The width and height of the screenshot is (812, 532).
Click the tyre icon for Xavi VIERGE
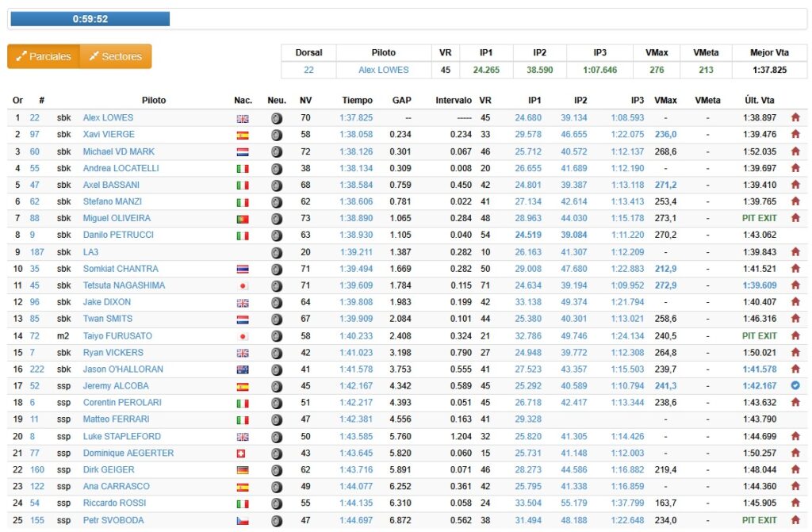pos(276,135)
